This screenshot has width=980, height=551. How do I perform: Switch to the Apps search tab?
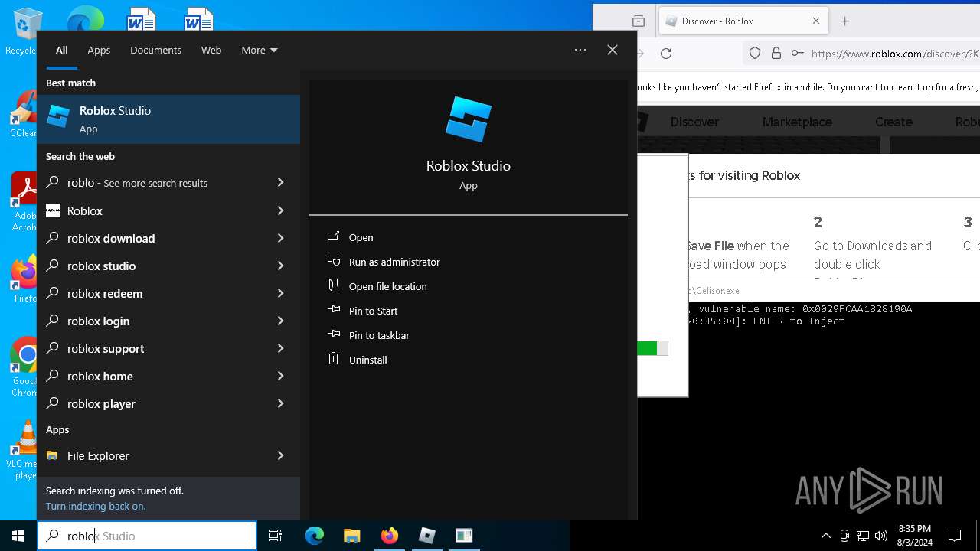99,50
